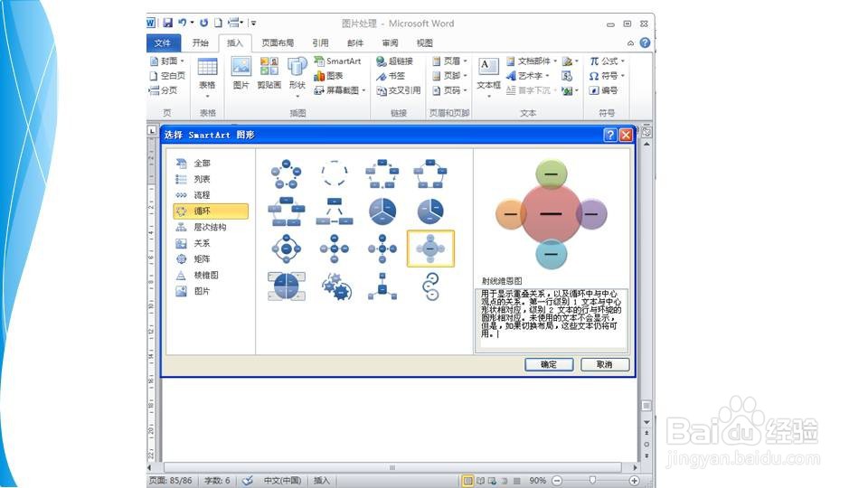Switch to the Review (审阅) tab
Viewport: 868px width, 488px height.
(391, 42)
